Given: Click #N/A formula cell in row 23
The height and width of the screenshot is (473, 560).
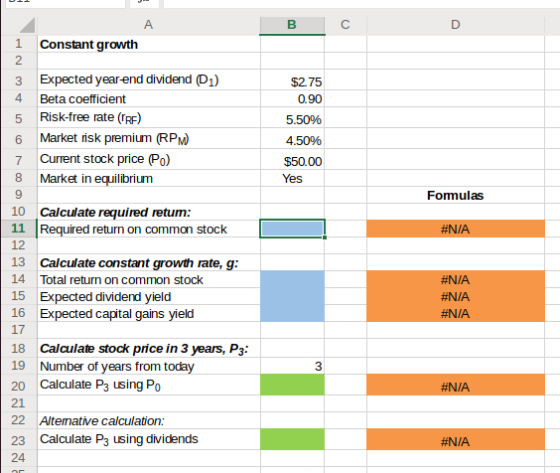Looking at the screenshot, I should point(455,439).
